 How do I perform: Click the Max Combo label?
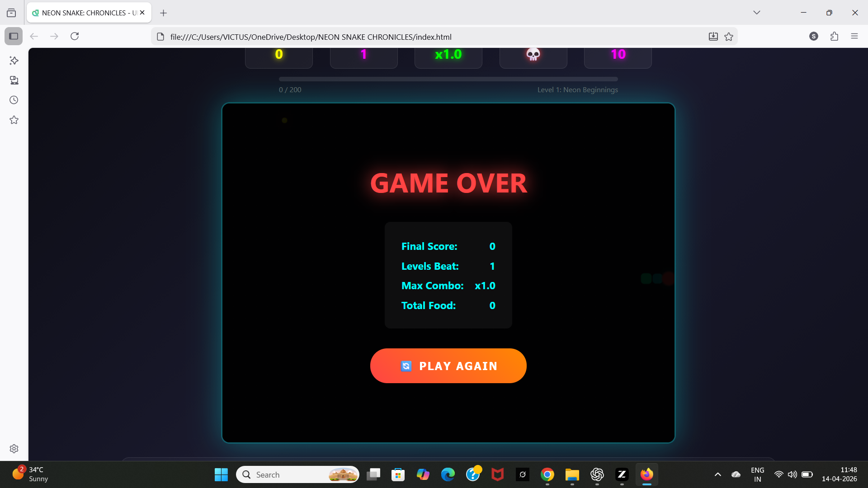[x=432, y=286]
